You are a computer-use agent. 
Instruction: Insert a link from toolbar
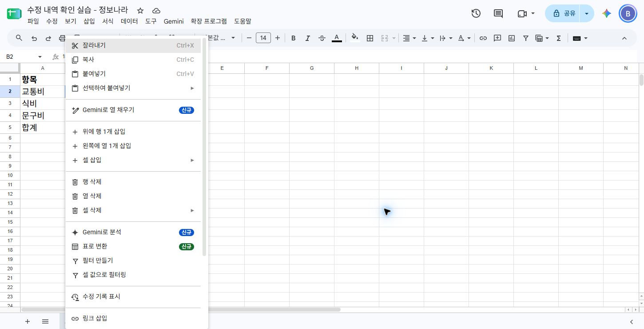[x=483, y=38]
